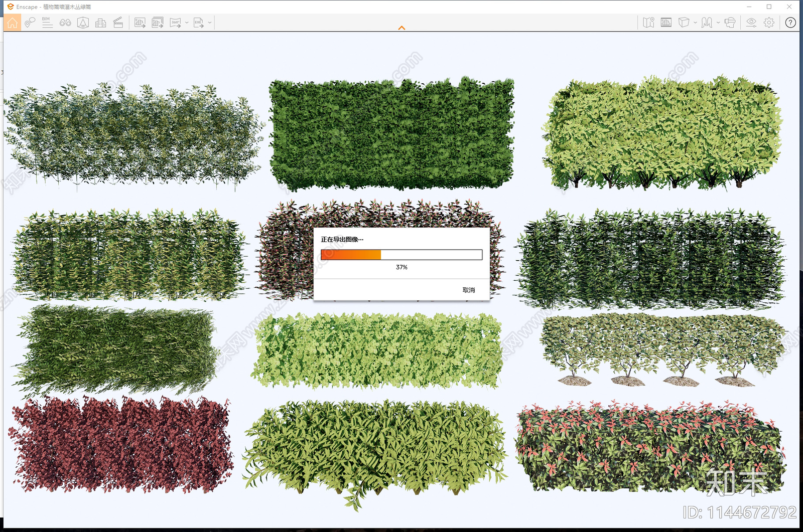The height and width of the screenshot is (532, 803).
Task: Open the help question mark icon
Action: coord(790,23)
